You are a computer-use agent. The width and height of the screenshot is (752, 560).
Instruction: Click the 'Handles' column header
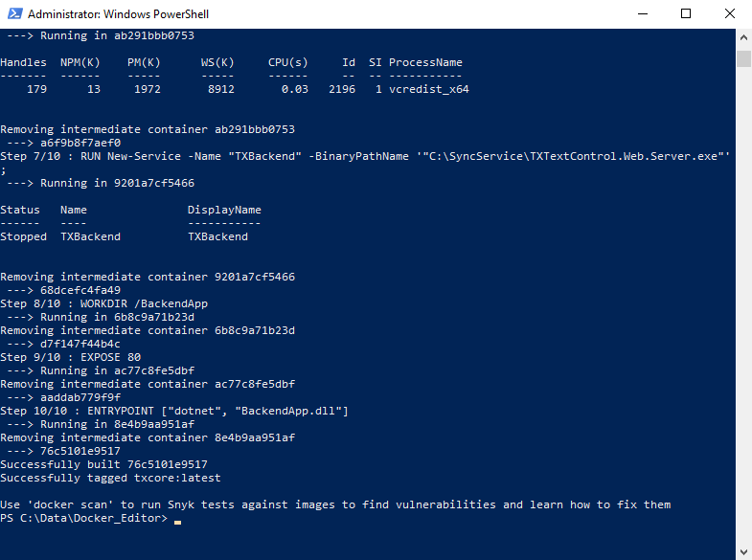click(24, 63)
